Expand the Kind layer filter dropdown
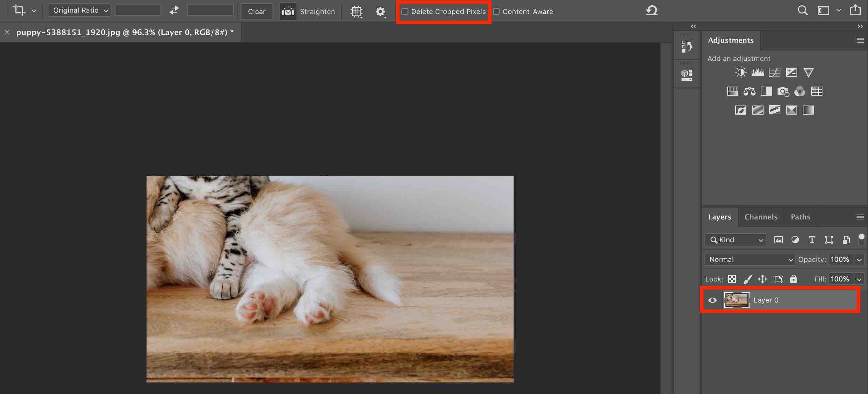The height and width of the screenshot is (394, 868). pos(735,240)
